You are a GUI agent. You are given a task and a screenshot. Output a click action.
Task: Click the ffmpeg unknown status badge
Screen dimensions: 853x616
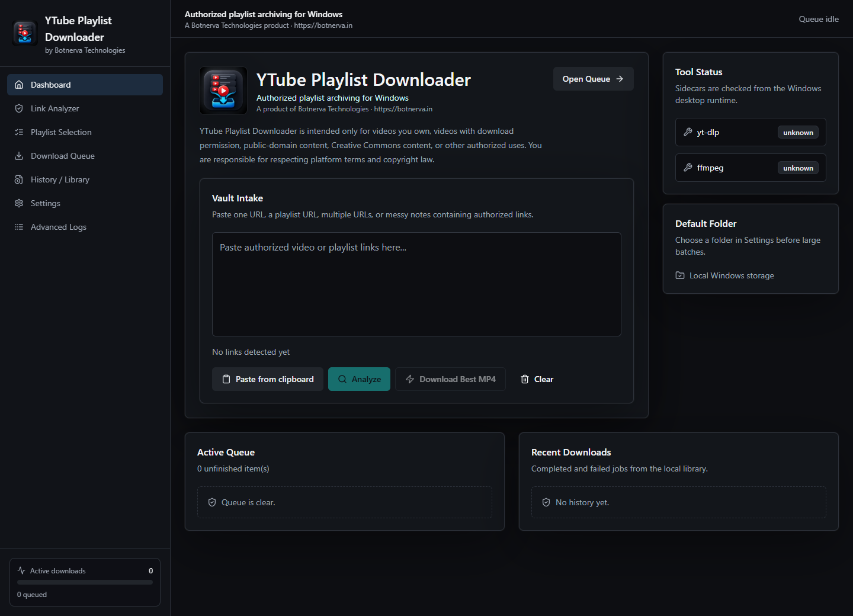click(798, 168)
